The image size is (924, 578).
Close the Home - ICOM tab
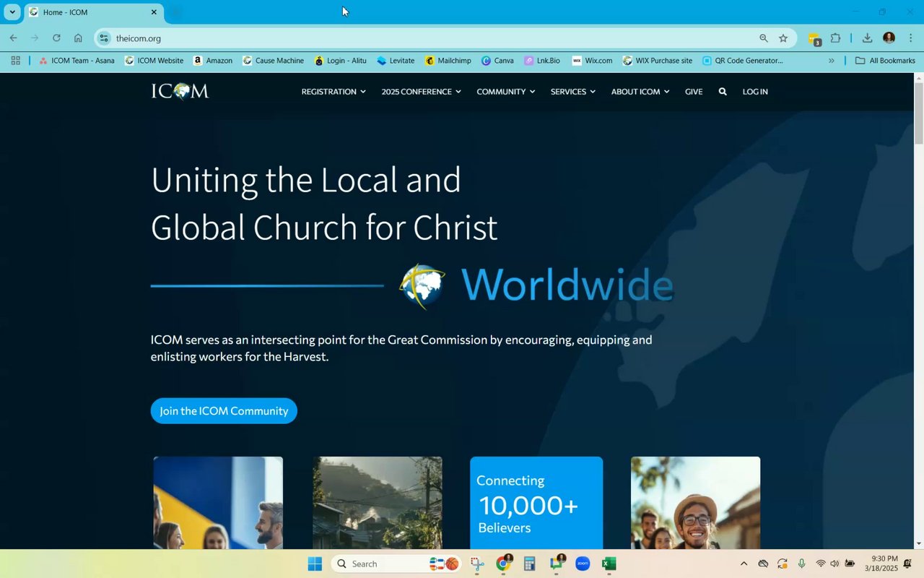coord(154,12)
